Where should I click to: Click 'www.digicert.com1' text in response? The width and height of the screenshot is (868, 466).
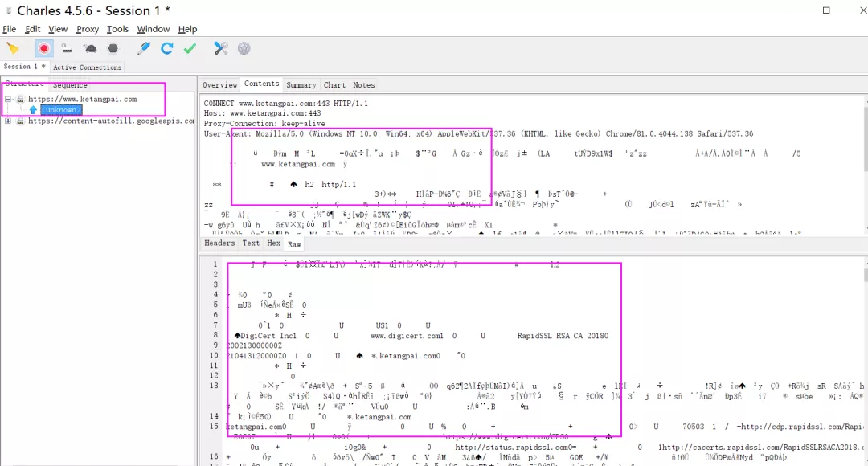point(407,335)
